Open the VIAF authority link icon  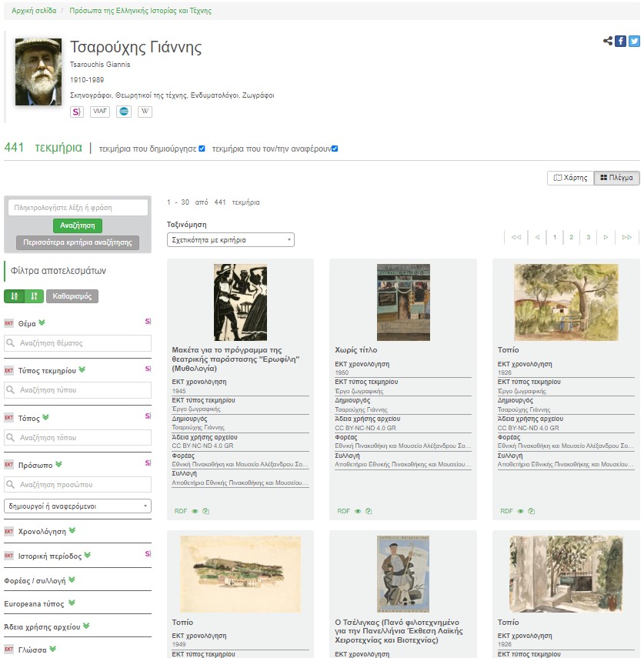click(100, 112)
